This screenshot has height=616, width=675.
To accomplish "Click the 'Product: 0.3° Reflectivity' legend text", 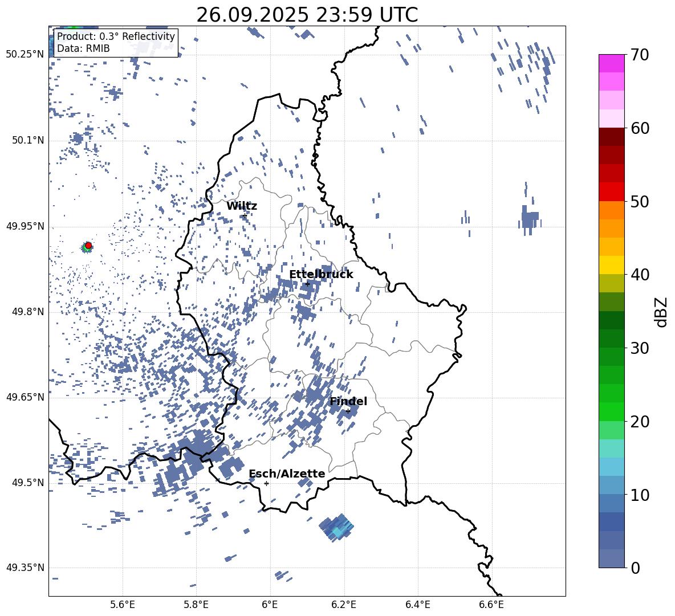I will click(x=116, y=36).
